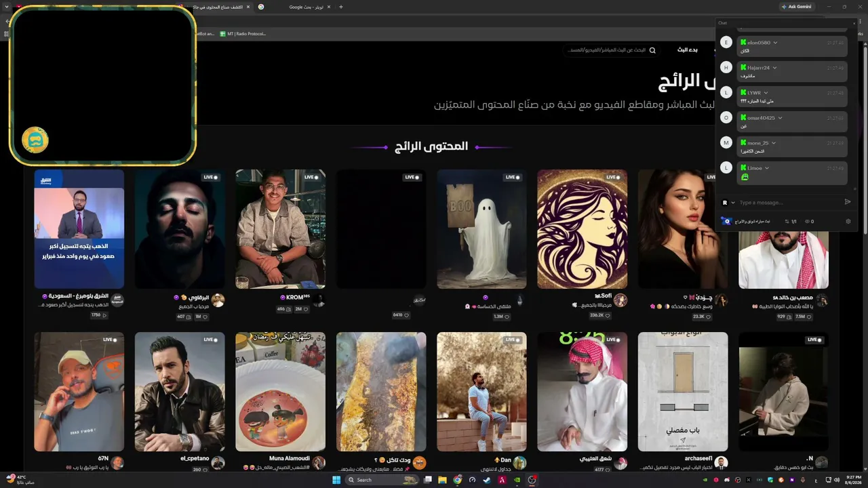868x488 pixels.
Task: Open the archaseel1 profile avatar
Action: click(x=721, y=463)
